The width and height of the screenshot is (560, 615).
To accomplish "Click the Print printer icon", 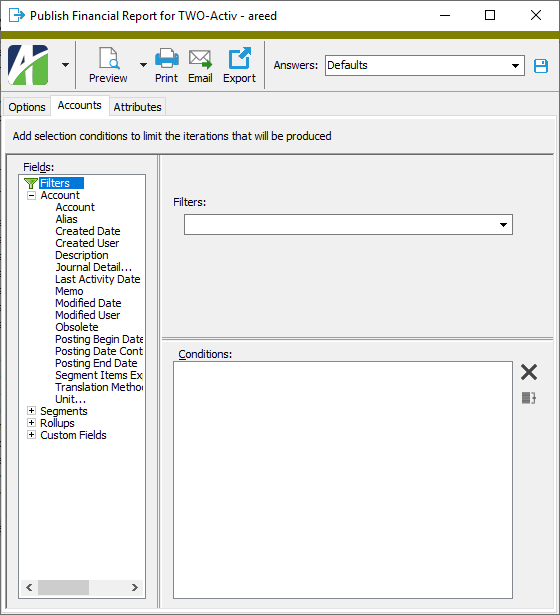I will point(167,58).
